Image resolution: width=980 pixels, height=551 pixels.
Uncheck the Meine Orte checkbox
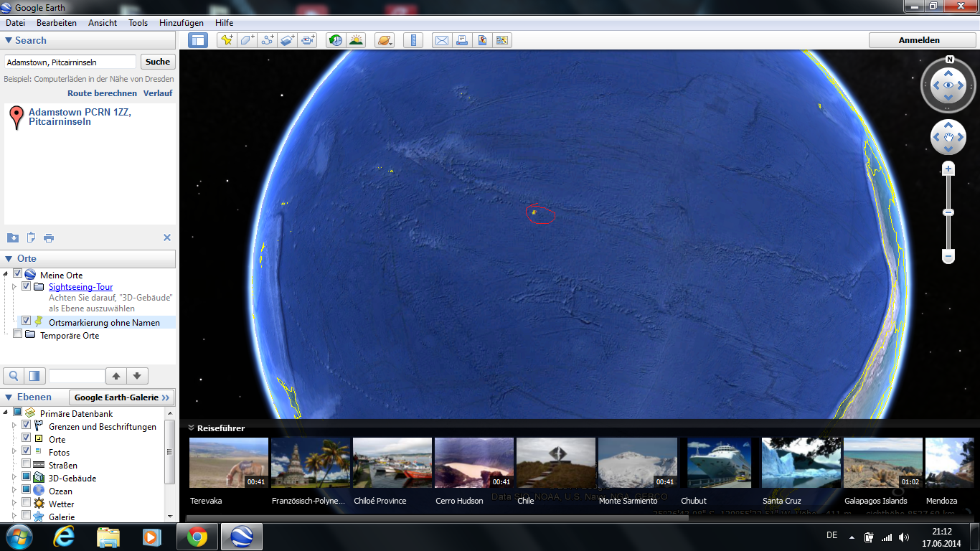click(18, 273)
